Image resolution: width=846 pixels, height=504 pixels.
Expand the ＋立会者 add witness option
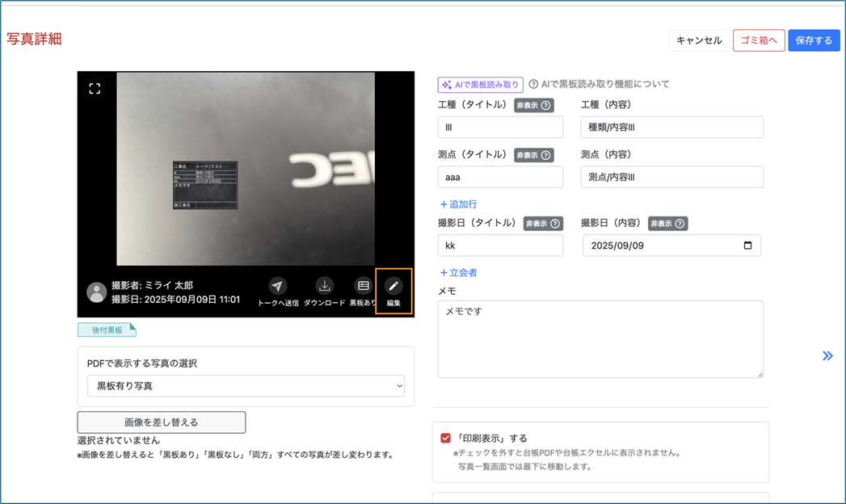click(x=458, y=273)
